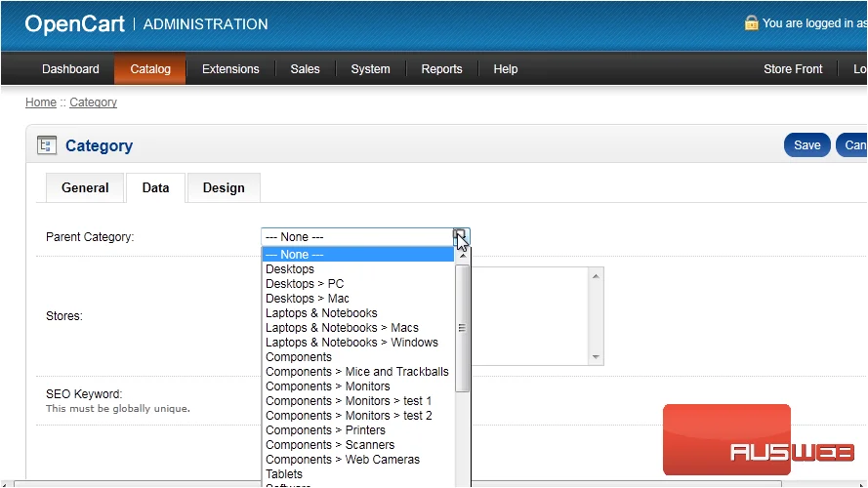Select 'Components > Monitors > test 1'

click(357, 401)
